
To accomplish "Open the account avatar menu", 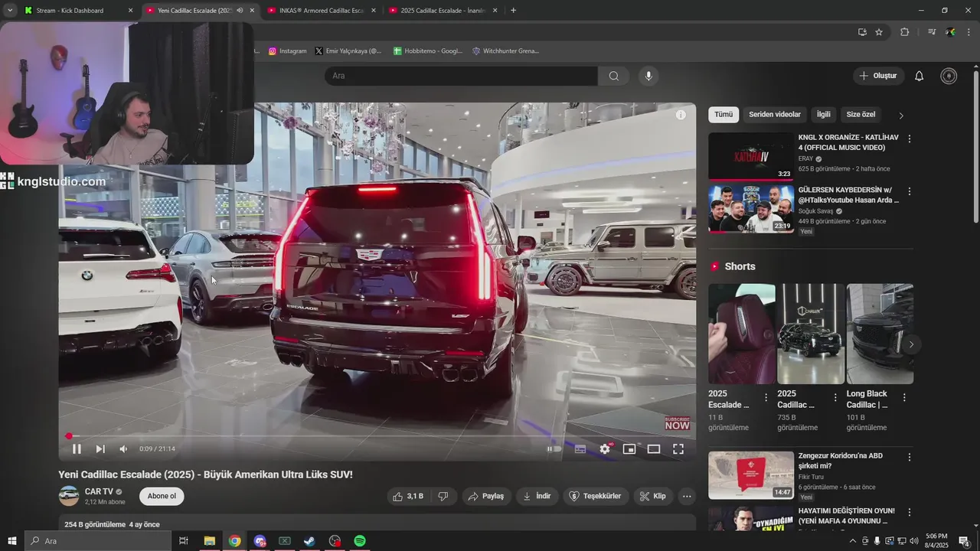I will (x=949, y=76).
